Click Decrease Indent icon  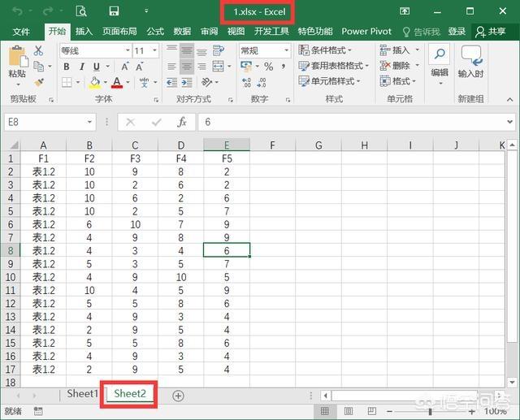coord(171,82)
